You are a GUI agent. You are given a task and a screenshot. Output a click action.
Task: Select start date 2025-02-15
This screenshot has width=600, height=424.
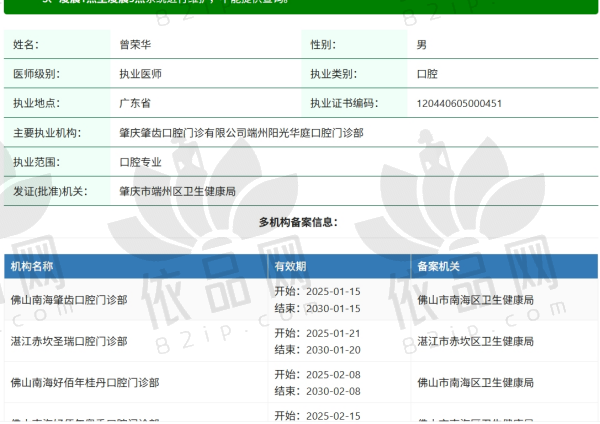(x=333, y=416)
